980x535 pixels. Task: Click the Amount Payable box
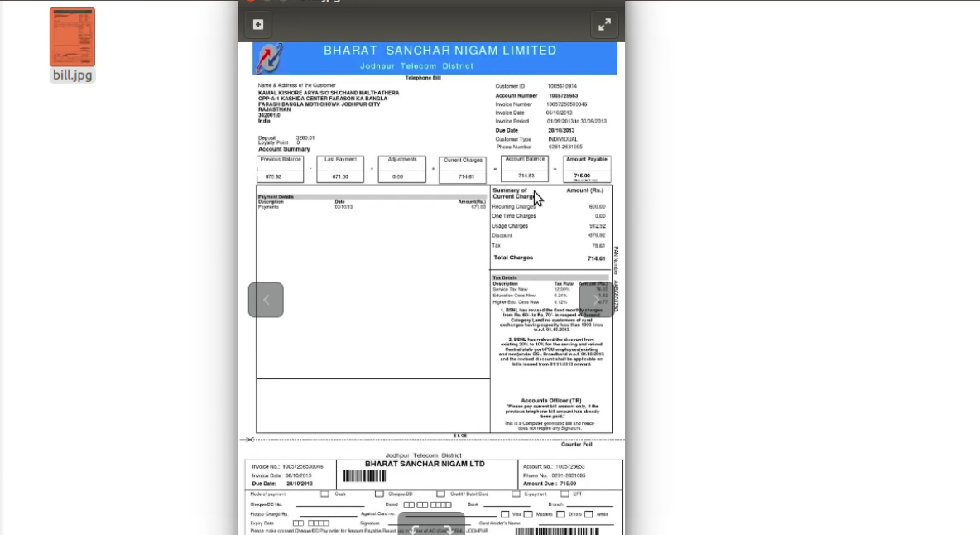tap(586, 169)
